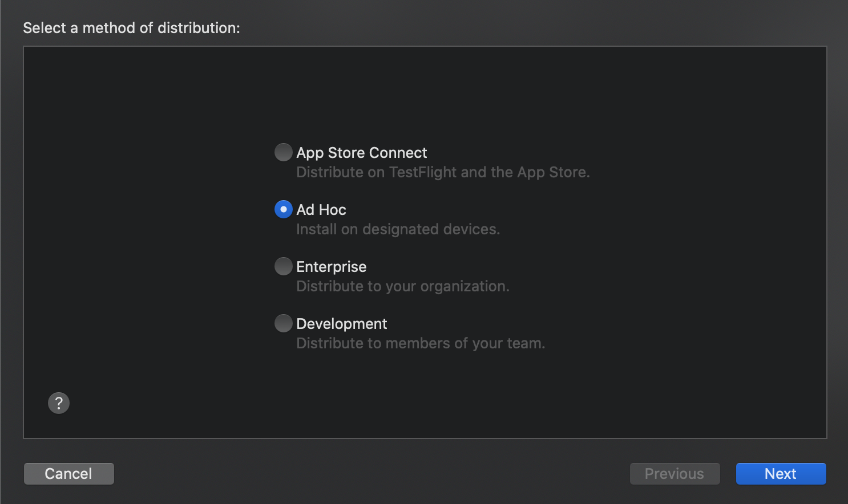848x504 pixels.
Task: Click the "Development" label text
Action: (341, 324)
